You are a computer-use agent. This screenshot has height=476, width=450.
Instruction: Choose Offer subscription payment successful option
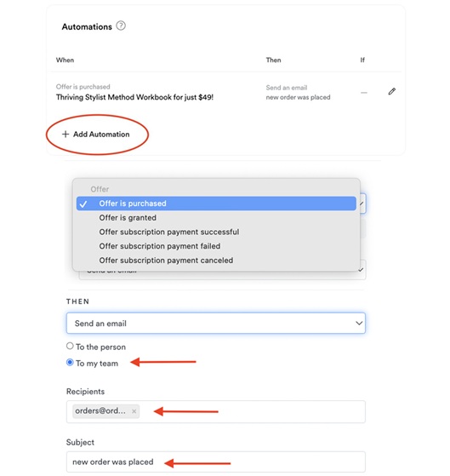tap(216, 232)
